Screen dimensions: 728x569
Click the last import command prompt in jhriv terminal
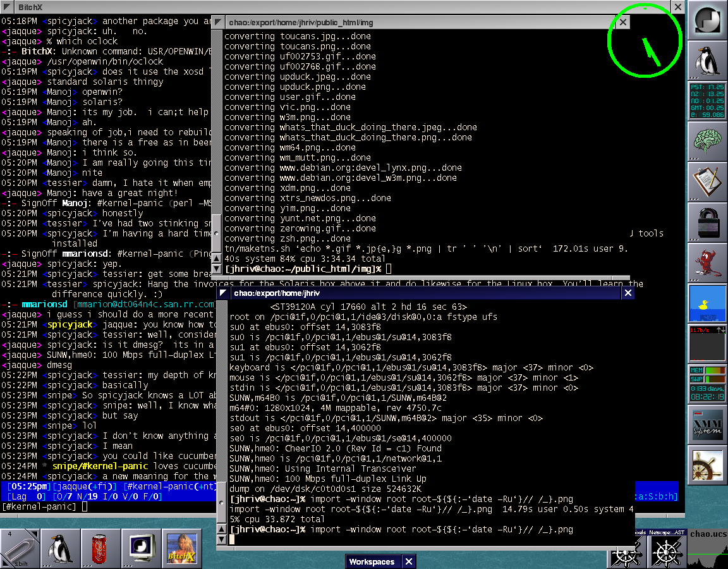click(x=402, y=530)
